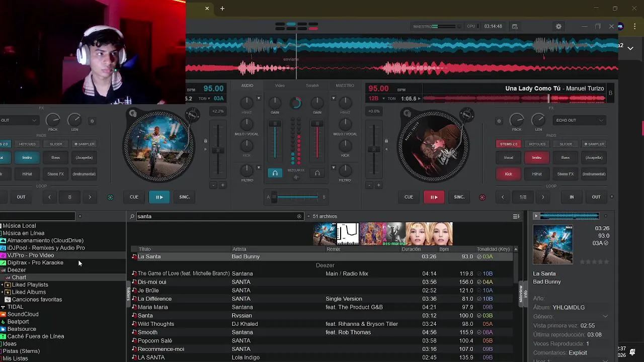Toggle left channel headphone cue
Screen dimensions: 644x362
point(275,173)
